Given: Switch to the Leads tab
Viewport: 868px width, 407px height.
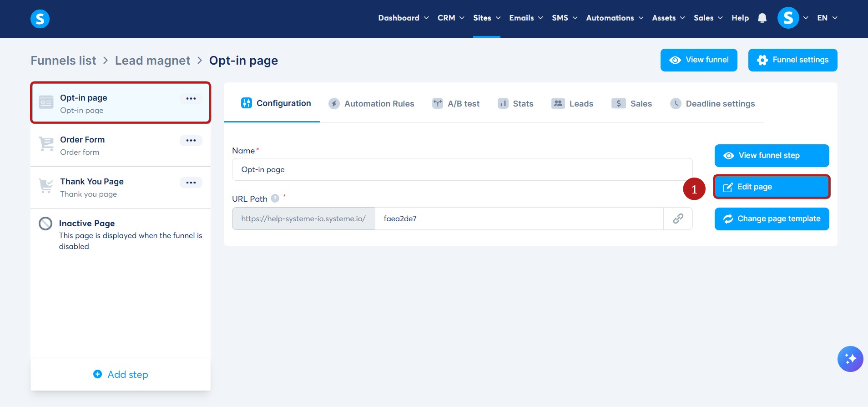Looking at the screenshot, I should pyautogui.click(x=572, y=103).
